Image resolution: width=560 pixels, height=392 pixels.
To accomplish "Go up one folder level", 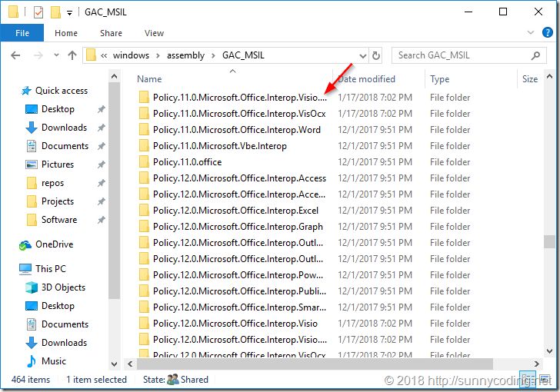I will coord(72,55).
